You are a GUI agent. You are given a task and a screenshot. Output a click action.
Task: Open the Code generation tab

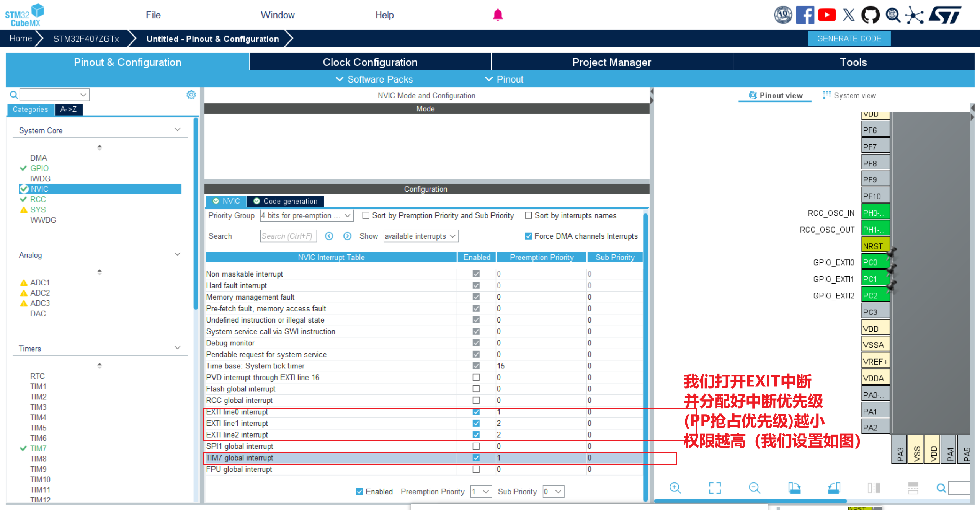tap(286, 201)
